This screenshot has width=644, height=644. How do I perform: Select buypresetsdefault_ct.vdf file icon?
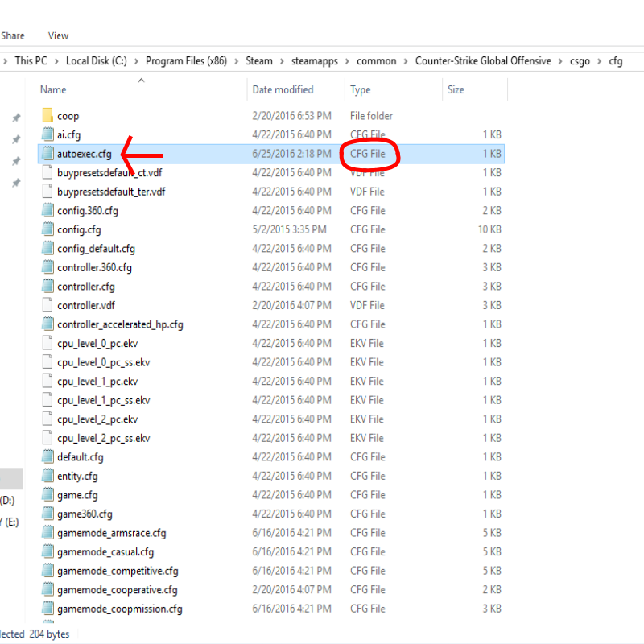(x=47, y=172)
